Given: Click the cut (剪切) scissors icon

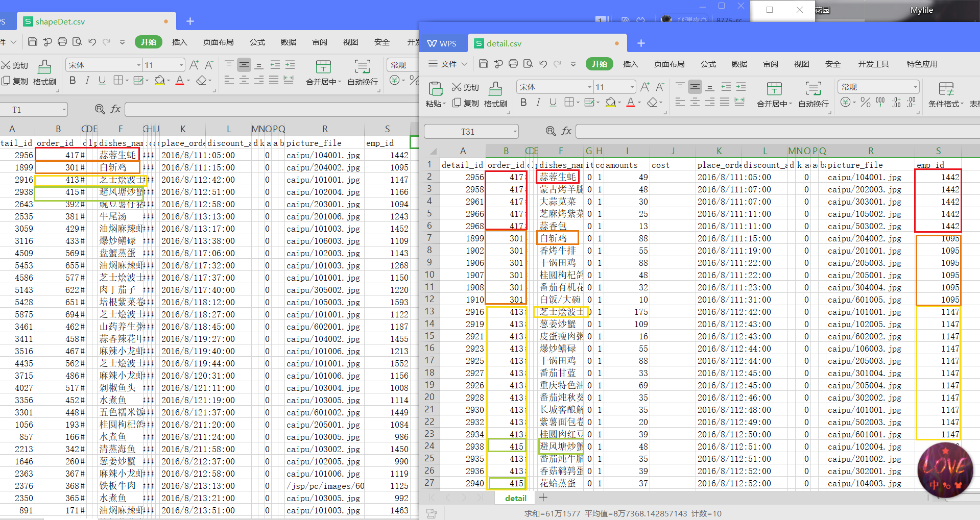Looking at the screenshot, I should 457,87.
